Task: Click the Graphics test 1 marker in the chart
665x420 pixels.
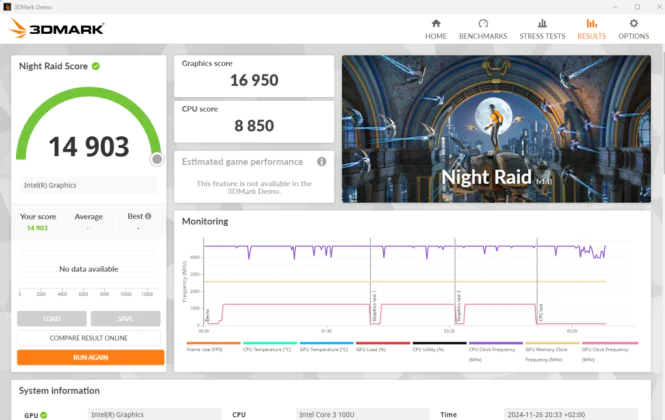Action: click(x=374, y=305)
